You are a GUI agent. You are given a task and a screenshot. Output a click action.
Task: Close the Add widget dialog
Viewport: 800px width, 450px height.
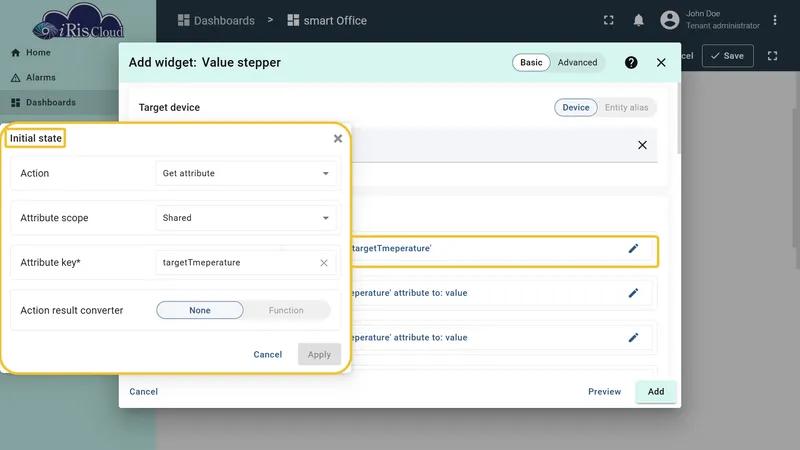click(x=661, y=62)
